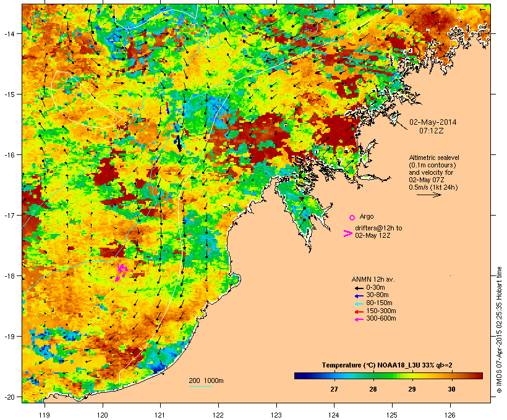Click the 80-150m depth label

[379, 303]
